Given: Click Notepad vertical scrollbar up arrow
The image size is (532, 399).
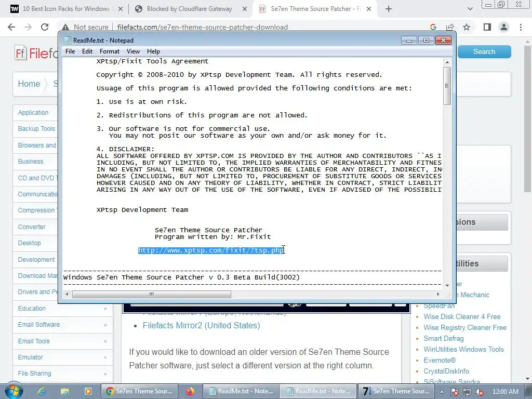Looking at the screenshot, I should 447,62.
